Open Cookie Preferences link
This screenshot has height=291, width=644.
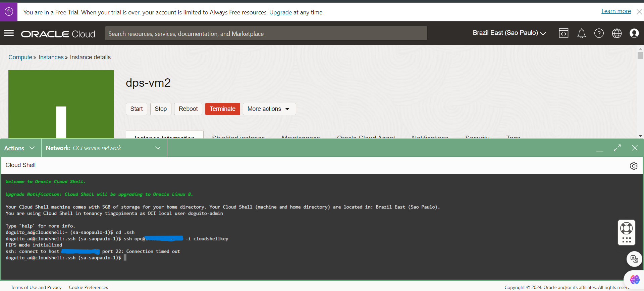[x=89, y=287]
